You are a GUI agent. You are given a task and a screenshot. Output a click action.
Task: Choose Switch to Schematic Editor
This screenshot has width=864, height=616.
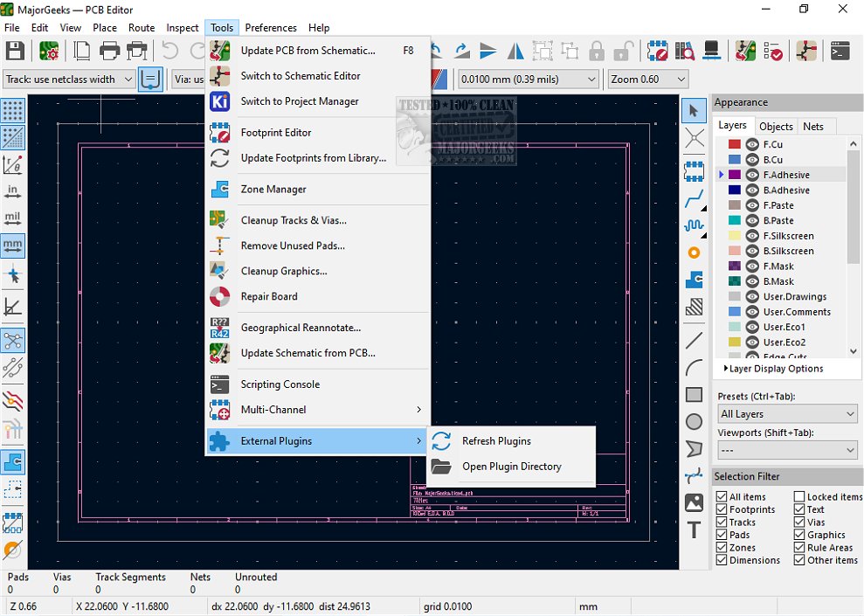317,76
